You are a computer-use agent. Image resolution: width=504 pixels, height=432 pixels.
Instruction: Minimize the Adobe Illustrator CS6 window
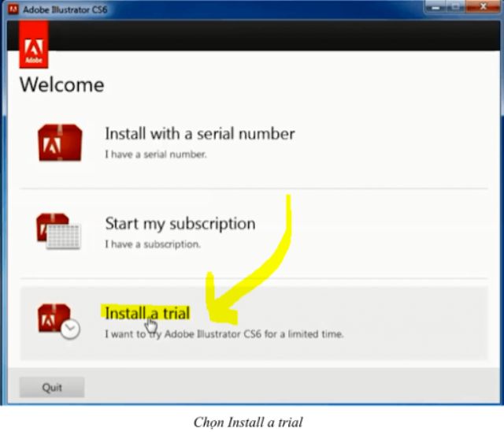pos(435,7)
